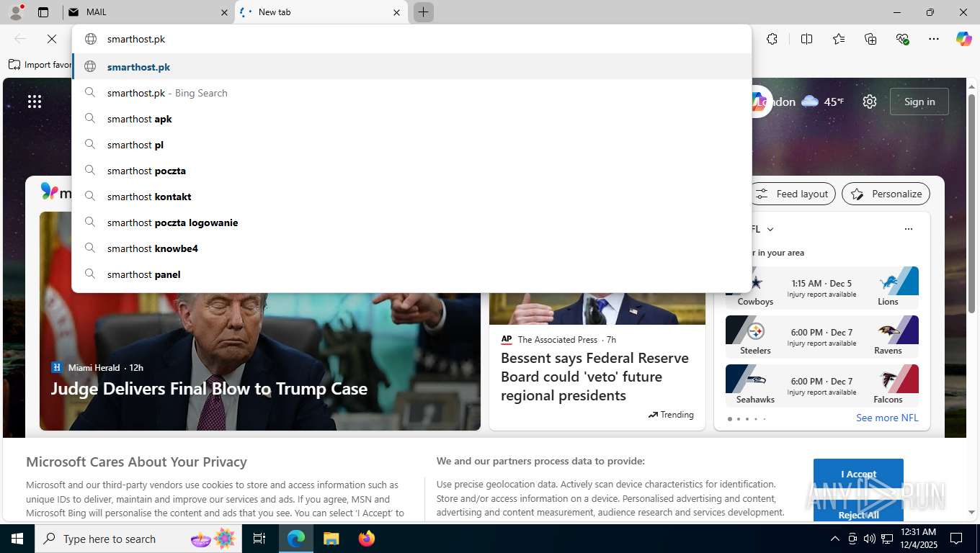This screenshot has height=553, width=980.
Task: Open the volume speaker icon
Action: tap(869, 539)
